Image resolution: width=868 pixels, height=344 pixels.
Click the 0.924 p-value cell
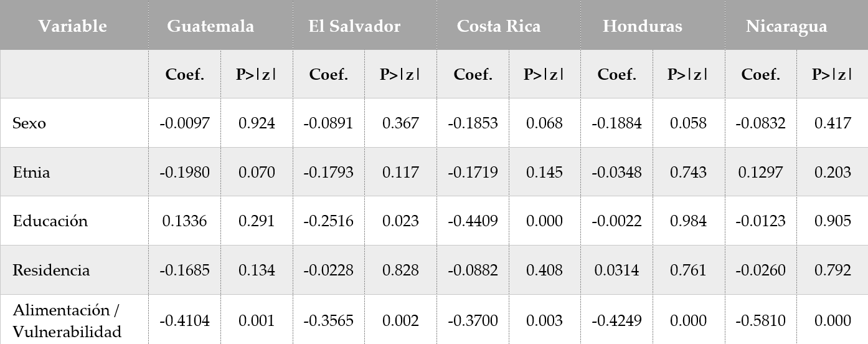pos(257,123)
